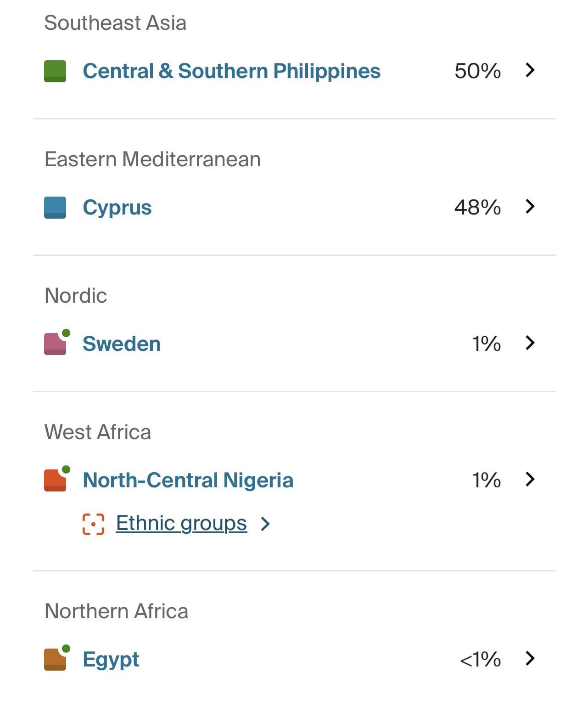Click the orange North-Central Nigeria icon
The width and height of the screenshot is (588, 706).
pos(55,480)
